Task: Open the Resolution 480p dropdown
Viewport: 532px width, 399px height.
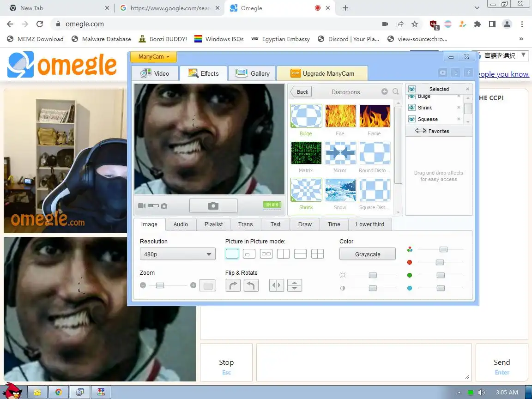Action: (x=178, y=254)
